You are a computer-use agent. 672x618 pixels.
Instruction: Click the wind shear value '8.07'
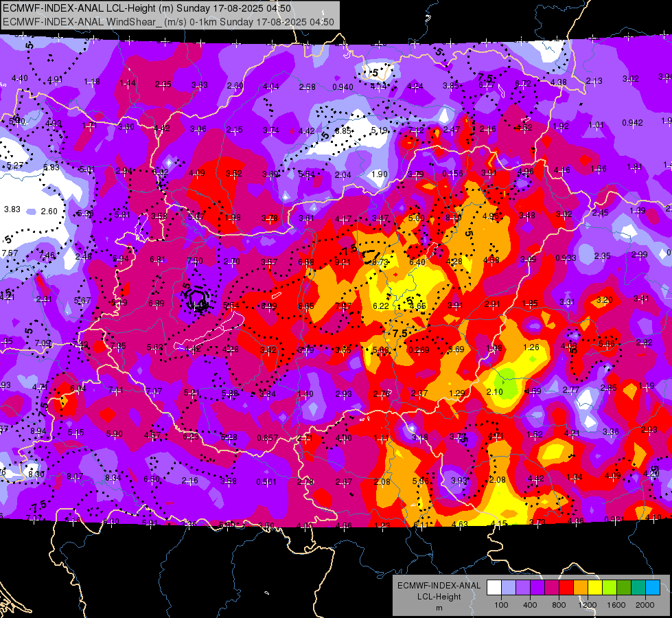(x=75, y=477)
